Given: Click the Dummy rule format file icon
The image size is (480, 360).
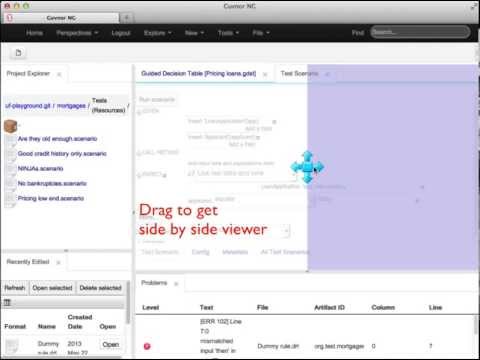Looking at the screenshot, I should coord(12,347).
